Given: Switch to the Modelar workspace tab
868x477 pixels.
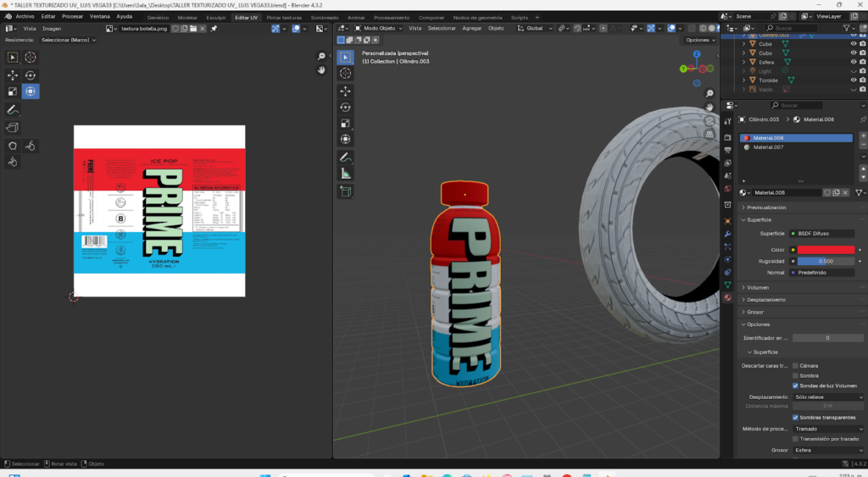Looking at the screenshot, I should 187,18.
